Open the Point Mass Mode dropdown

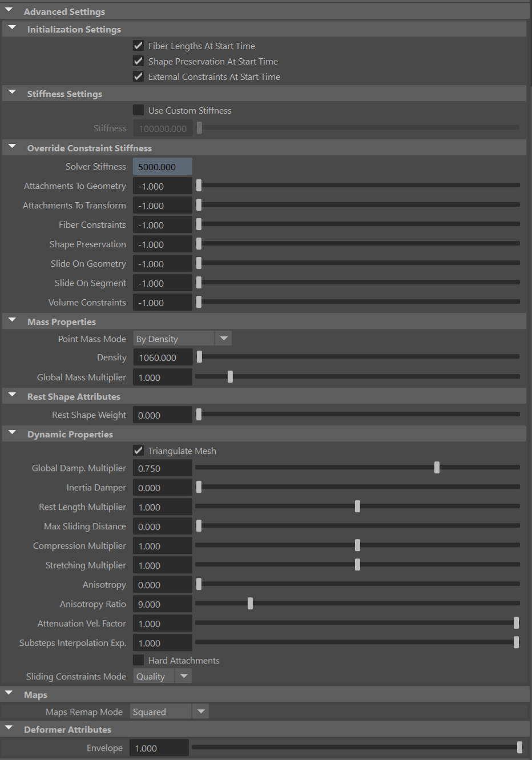224,338
